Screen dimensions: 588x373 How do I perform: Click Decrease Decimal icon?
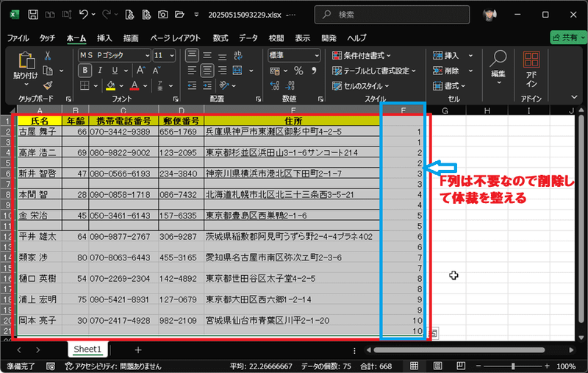coord(290,85)
